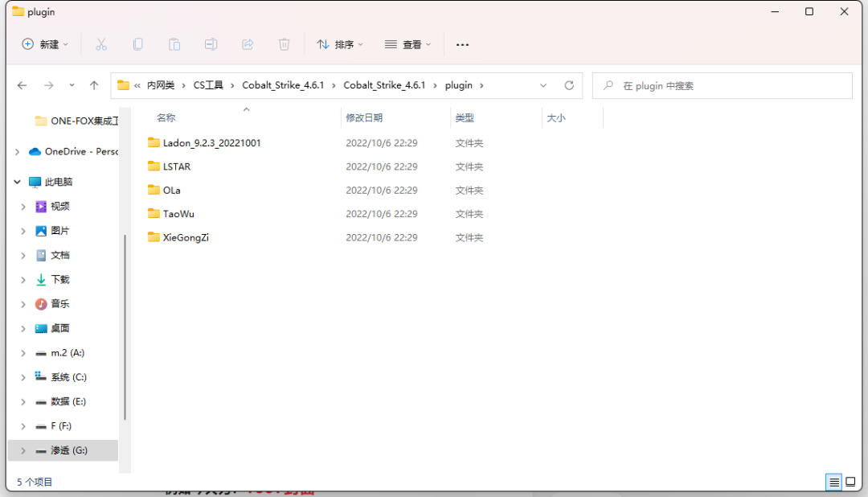Click the Rename icon in toolbar
Image resolution: width=868 pixels, height=497 pixels.
click(211, 44)
